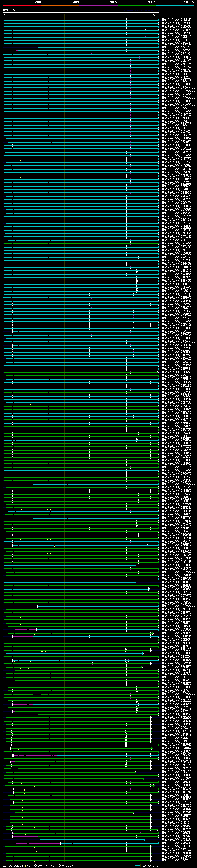Click the UniRef100_P93340 label
The height and width of the screenshot is (868, 197).
point(177,362)
